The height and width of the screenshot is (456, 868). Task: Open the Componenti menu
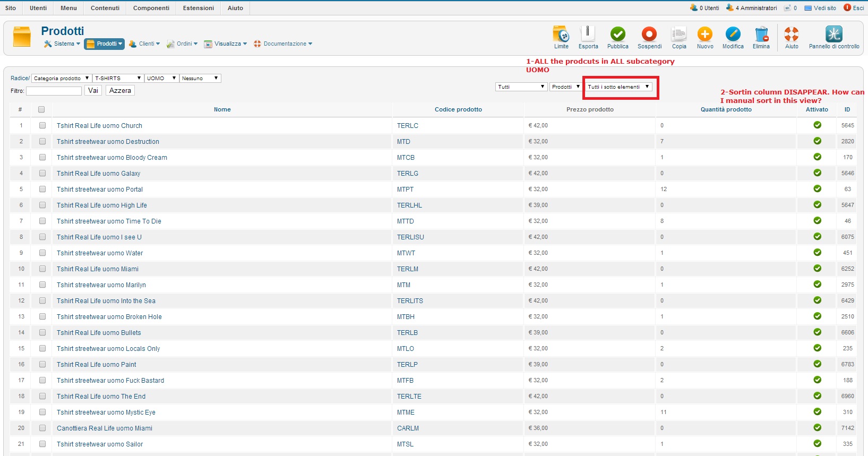coord(151,8)
